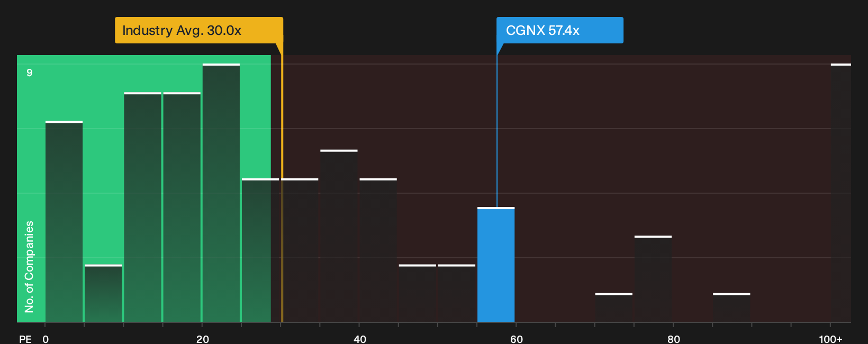Click the '9' y-axis value
This screenshot has width=868, height=344.
pos(30,73)
